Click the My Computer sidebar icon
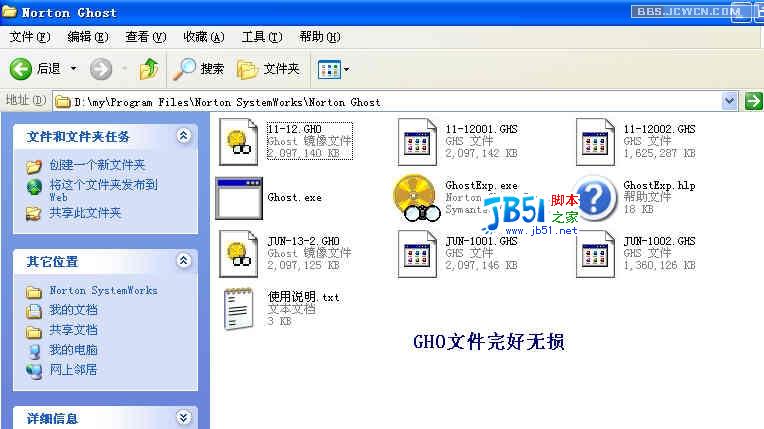 [x=34, y=351]
